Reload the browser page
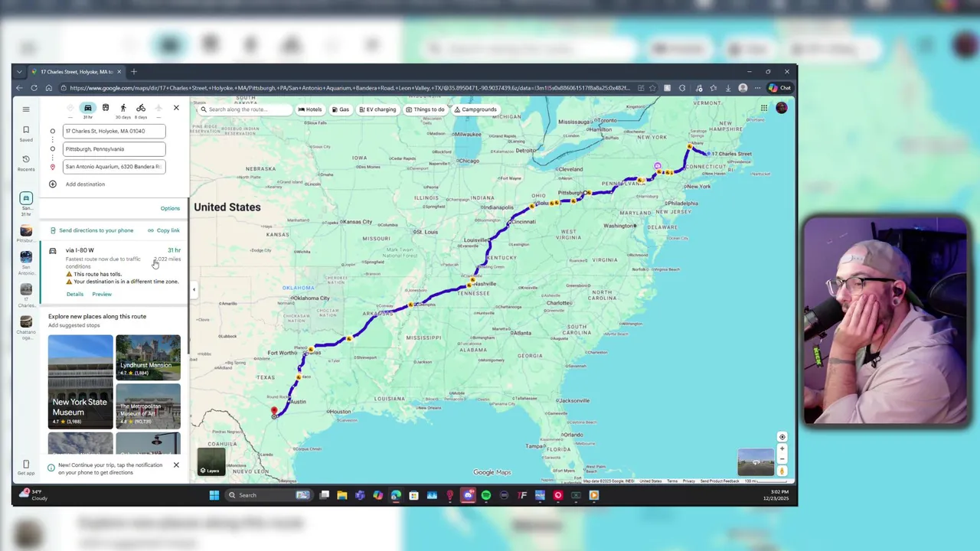Screen dimensions: 980x551 (34, 88)
